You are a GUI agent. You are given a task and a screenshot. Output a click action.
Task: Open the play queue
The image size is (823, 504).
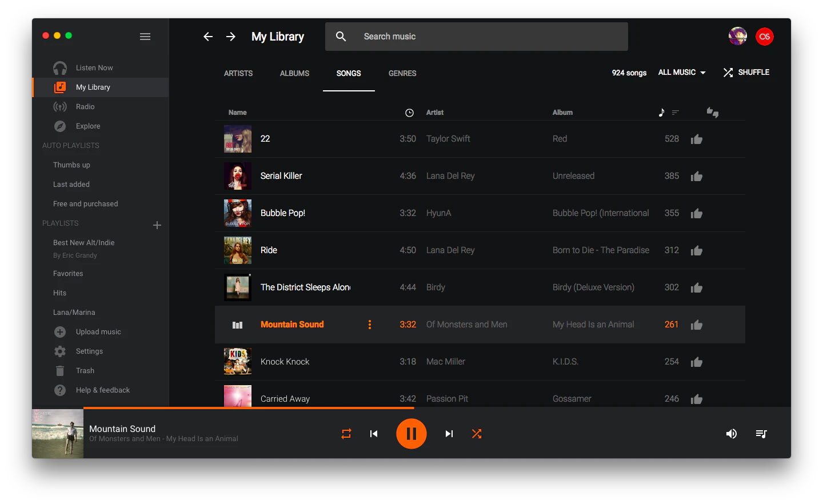[761, 434]
